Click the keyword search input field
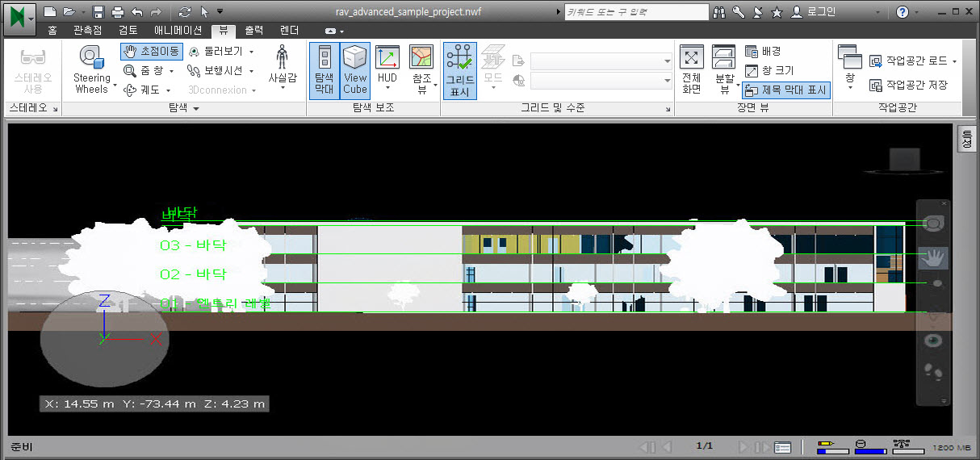The image size is (980, 460). [x=636, y=12]
